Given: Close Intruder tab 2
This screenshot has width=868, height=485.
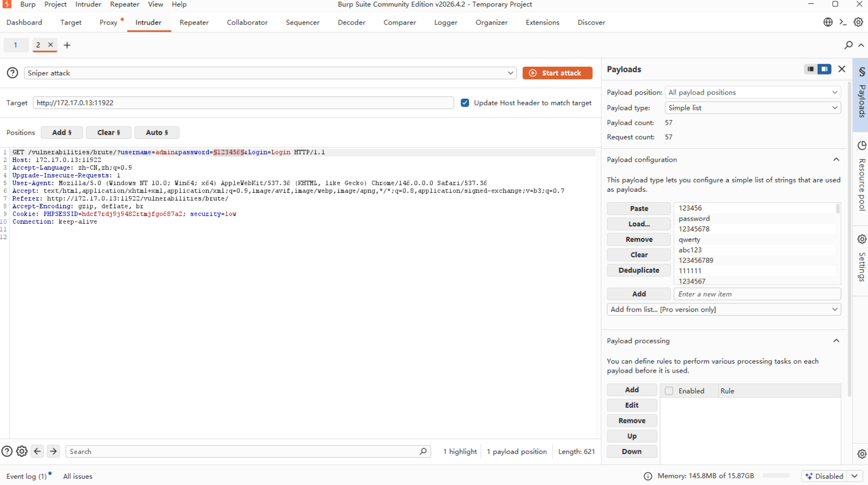Looking at the screenshot, I should [50, 44].
